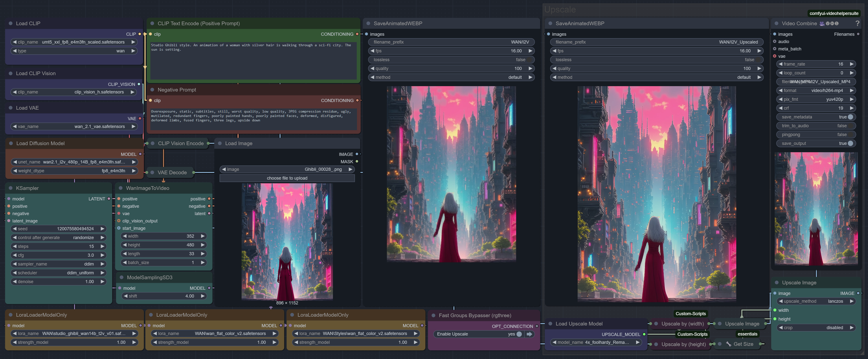
Task: Toggle trim_to_audio option
Action: (850, 126)
